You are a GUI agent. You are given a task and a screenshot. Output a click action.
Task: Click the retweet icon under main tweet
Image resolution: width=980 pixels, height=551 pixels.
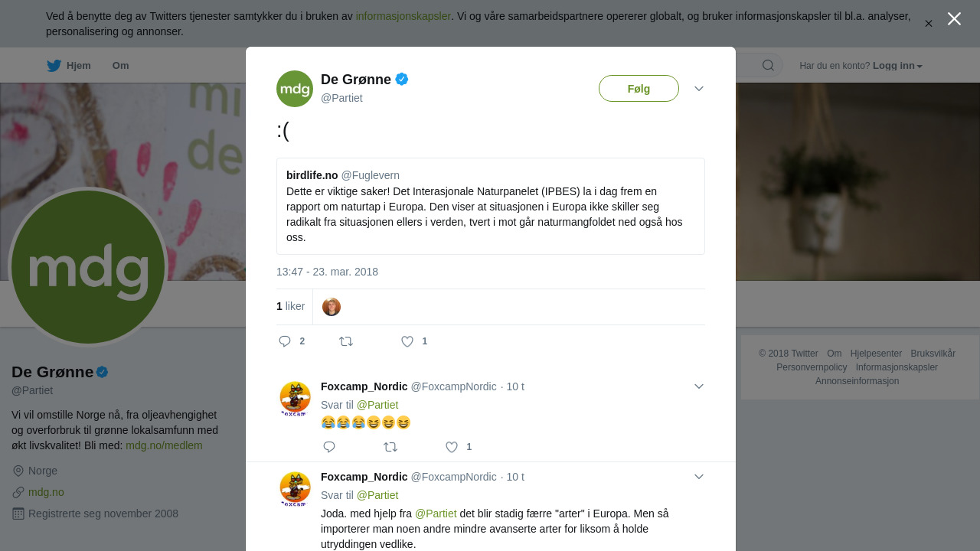click(346, 341)
